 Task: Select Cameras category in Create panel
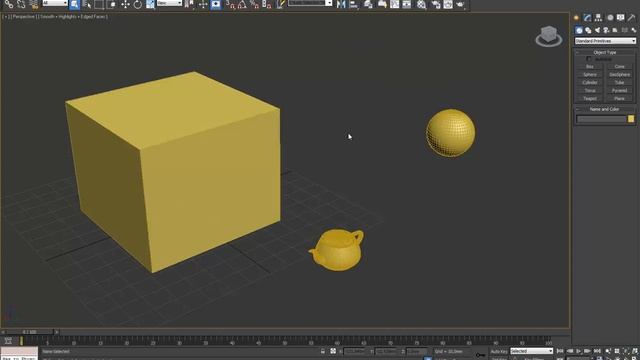(x=607, y=30)
